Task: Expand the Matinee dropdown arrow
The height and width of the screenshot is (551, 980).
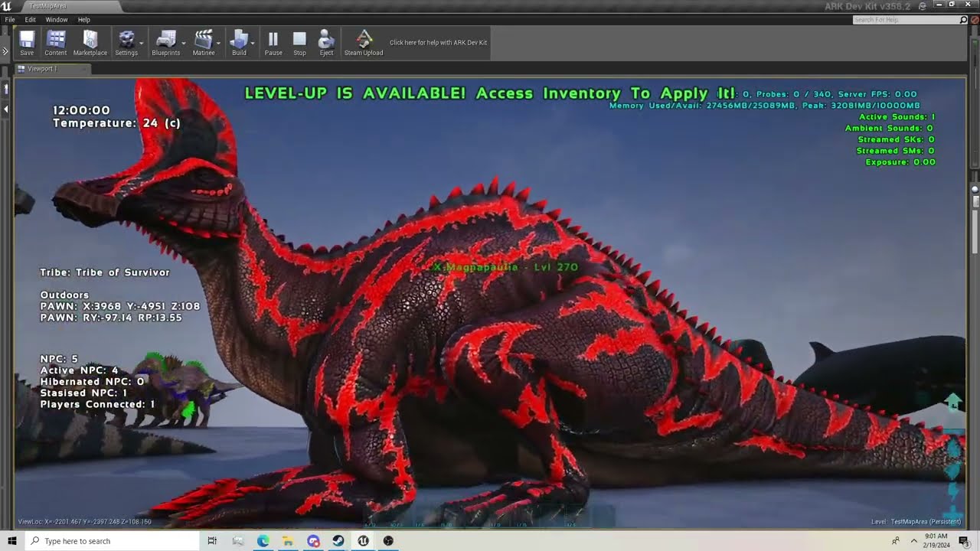Action: [219, 43]
